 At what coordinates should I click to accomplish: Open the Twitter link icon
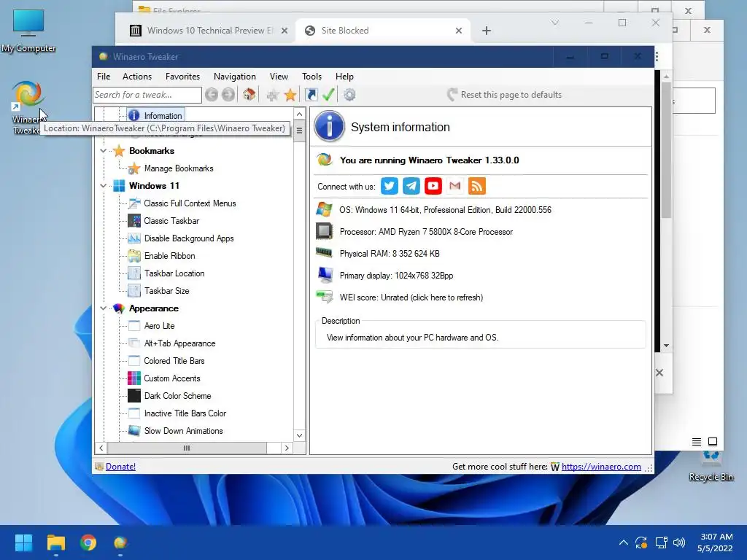tap(390, 186)
